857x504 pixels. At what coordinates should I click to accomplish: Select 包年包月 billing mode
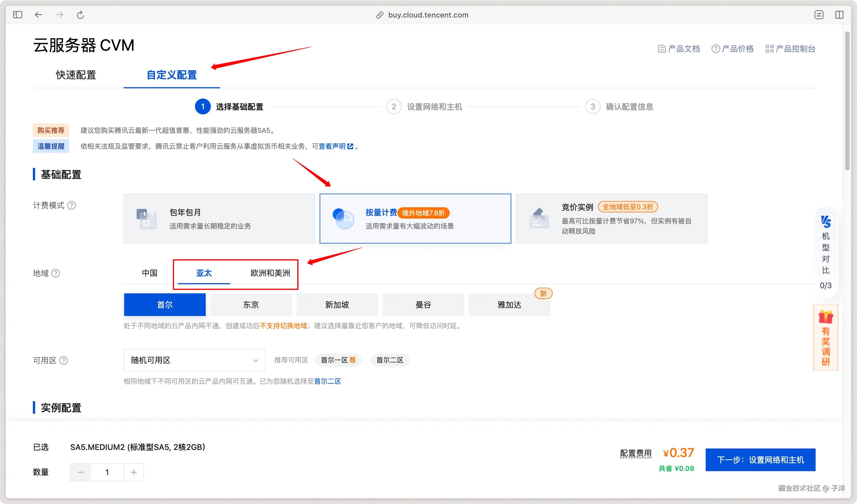[219, 219]
